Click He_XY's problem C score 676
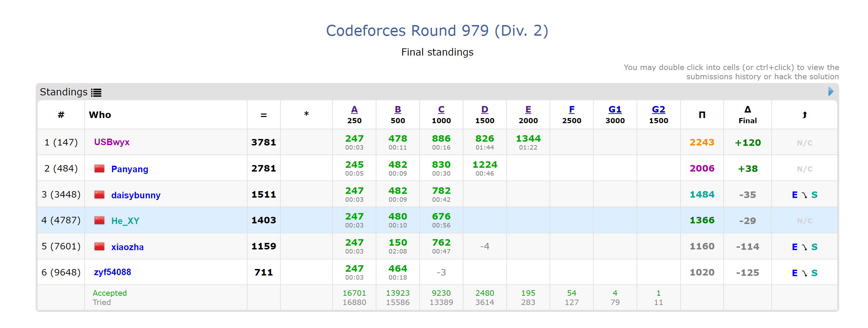868x328 pixels. tap(441, 216)
